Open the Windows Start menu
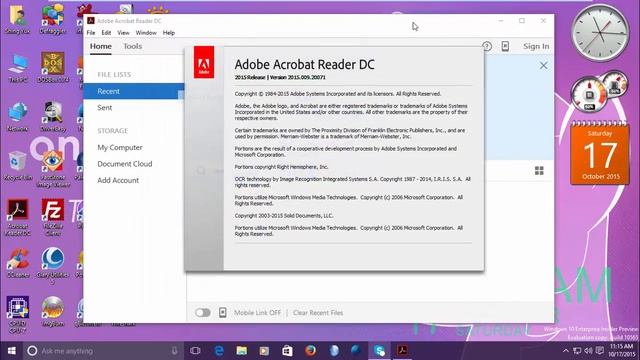 click(x=11, y=351)
